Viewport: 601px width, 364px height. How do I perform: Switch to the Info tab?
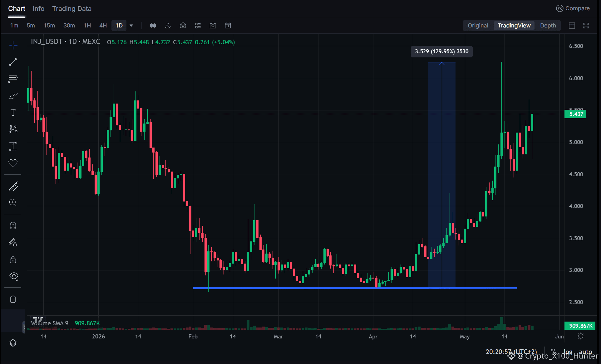pos(39,9)
